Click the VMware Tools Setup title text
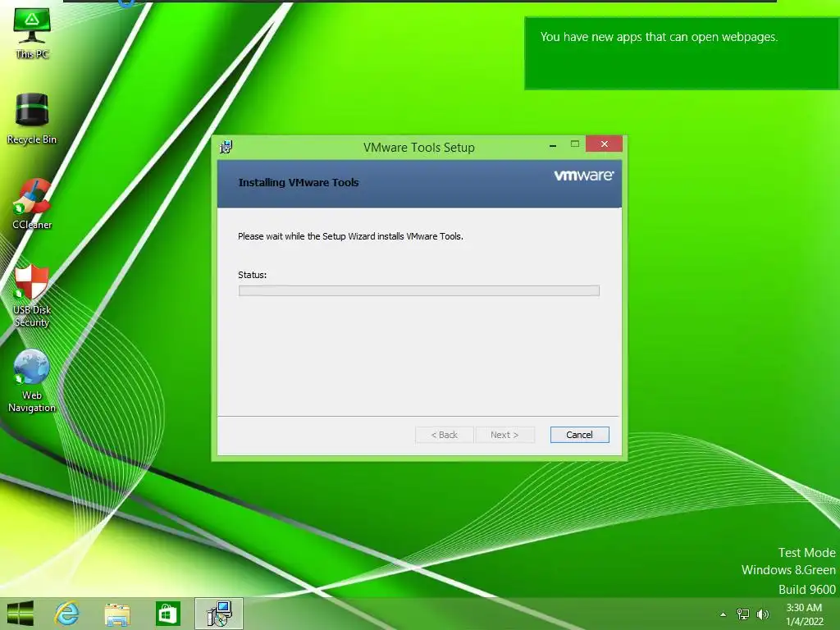The width and height of the screenshot is (840, 630). click(419, 148)
